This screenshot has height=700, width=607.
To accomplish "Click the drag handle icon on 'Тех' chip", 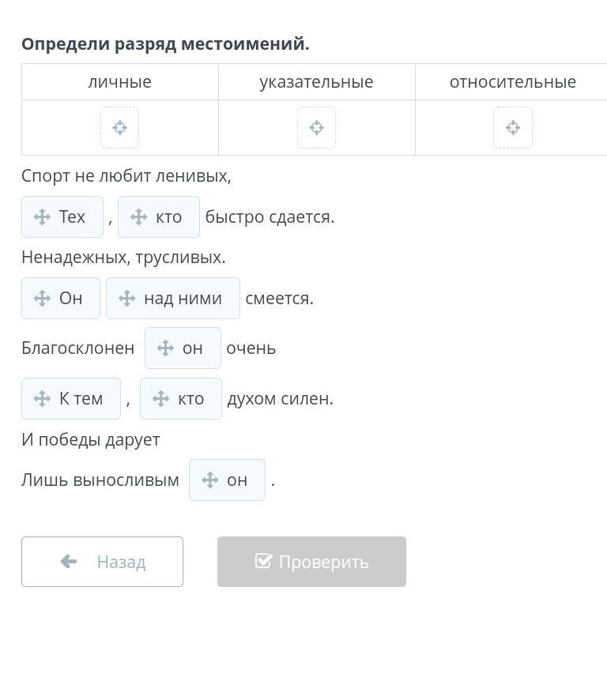I will click(42, 216).
